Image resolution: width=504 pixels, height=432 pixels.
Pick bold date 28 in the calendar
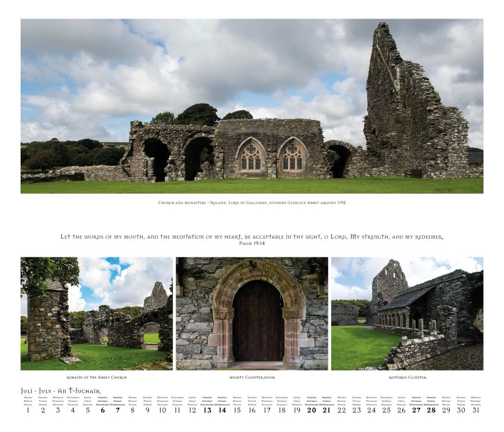coord(431,410)
